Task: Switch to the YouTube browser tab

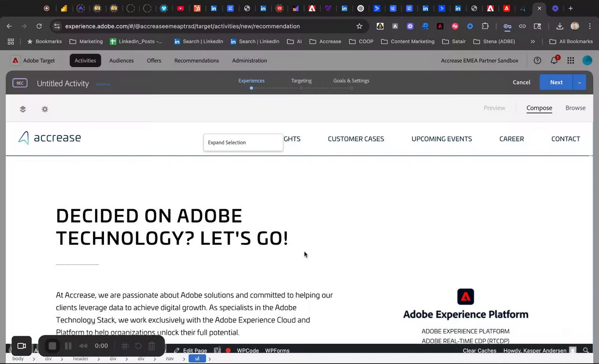Action: click(180, 8)
